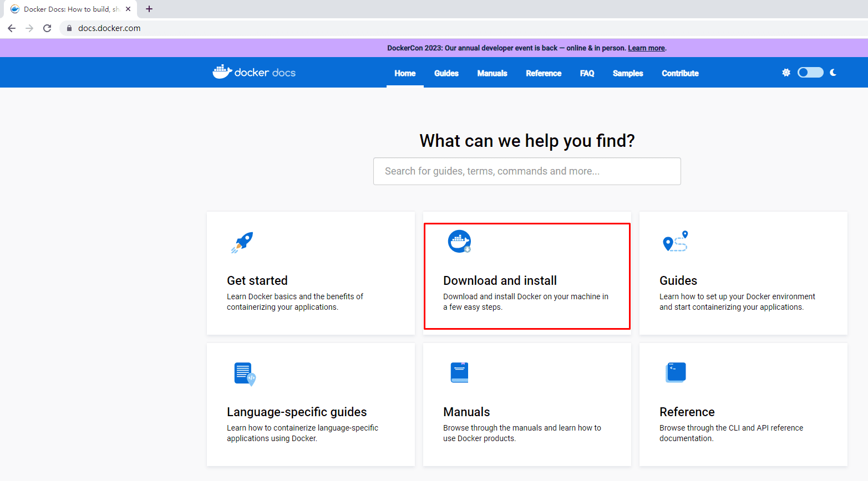Image resolution: width=868 pixels, height=481 pixels.
Task: Click the search box for guides and commands
Action: tap(527, 171)
